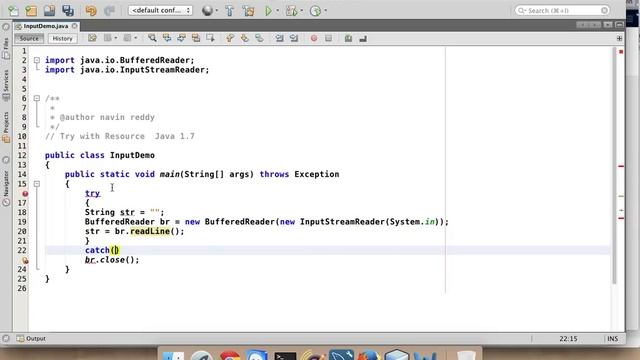Viewport: 640px width, 360px height.
Task: Click Previous Bookmark icon
Action: (x=230, y=38)
